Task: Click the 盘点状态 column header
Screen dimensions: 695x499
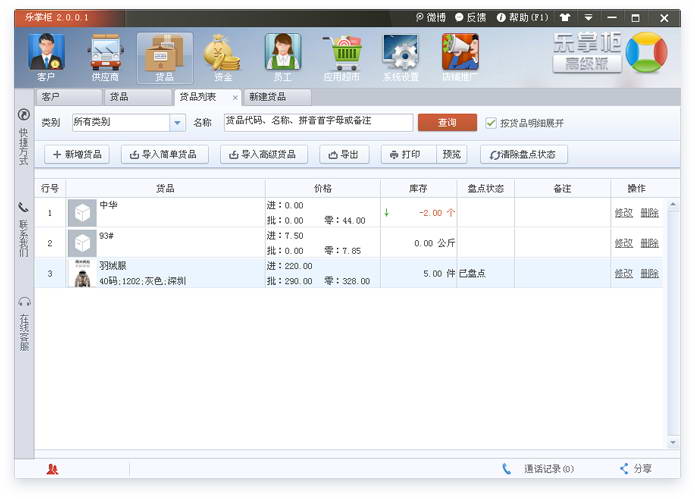Action: tap(486, 188)
